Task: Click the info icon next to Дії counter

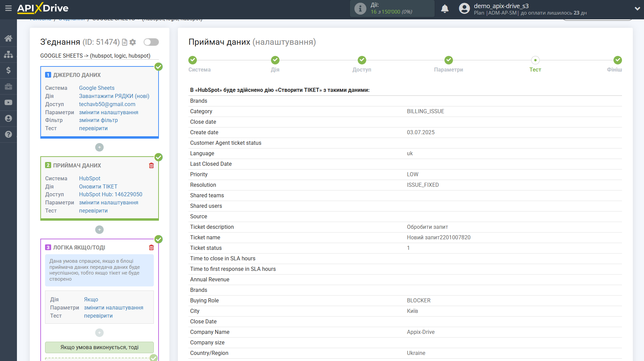Action: click(x=360, y=8)
